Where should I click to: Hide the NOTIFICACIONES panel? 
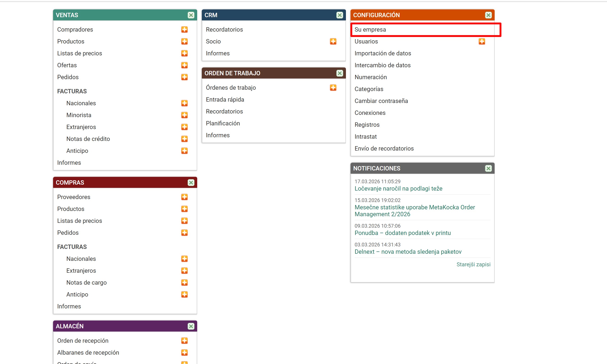pos(488,169)
